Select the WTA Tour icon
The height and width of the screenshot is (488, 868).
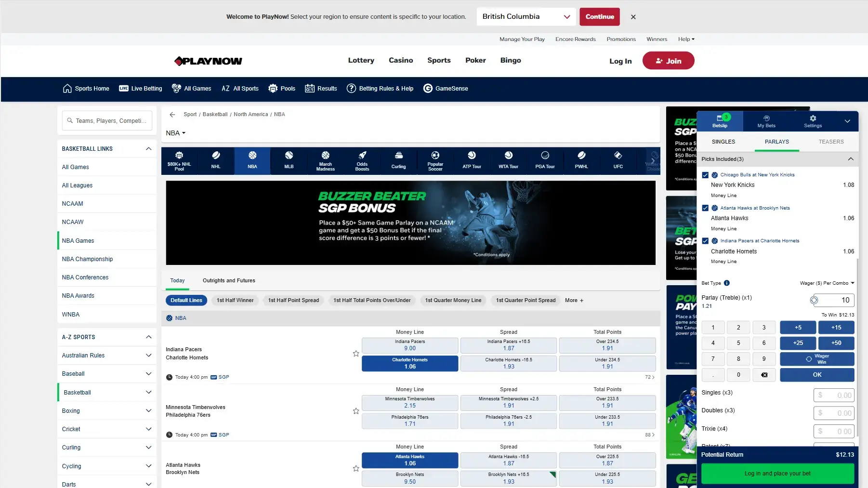point(509,161)
